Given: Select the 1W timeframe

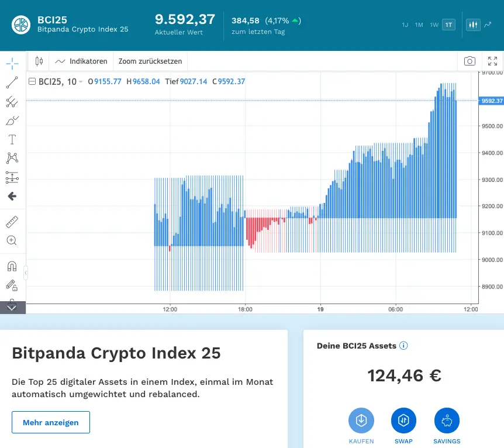Looking at the screenshot, I should click(x=434, y=25).
